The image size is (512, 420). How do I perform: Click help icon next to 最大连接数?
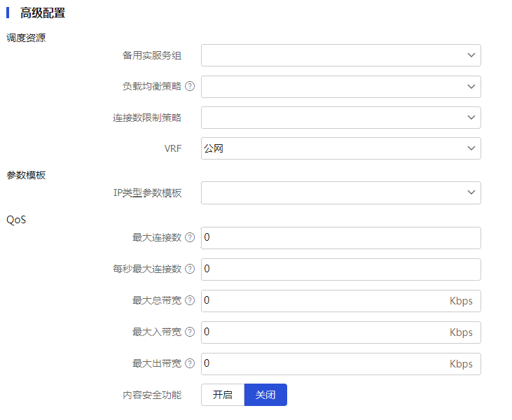(190, 237)
